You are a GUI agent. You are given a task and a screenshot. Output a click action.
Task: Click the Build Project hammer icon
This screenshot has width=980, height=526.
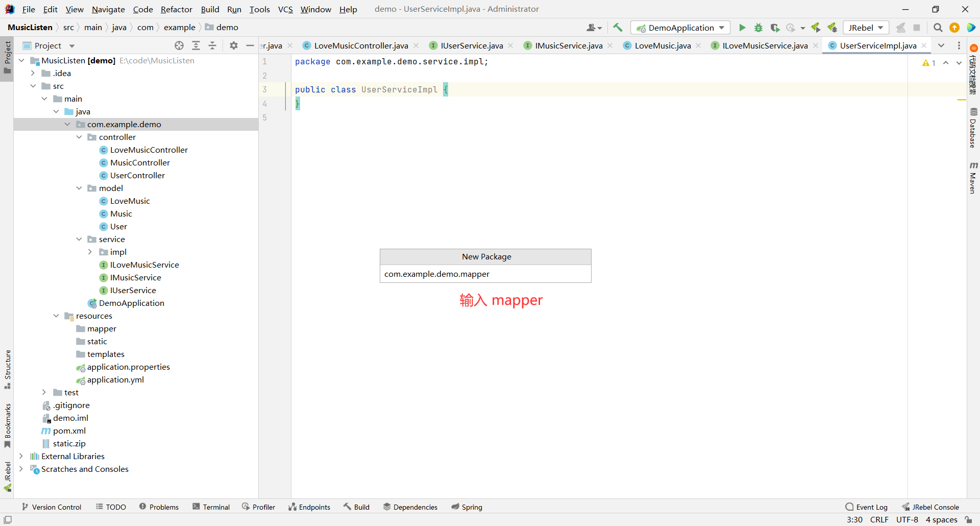click(x=618, y=28)
